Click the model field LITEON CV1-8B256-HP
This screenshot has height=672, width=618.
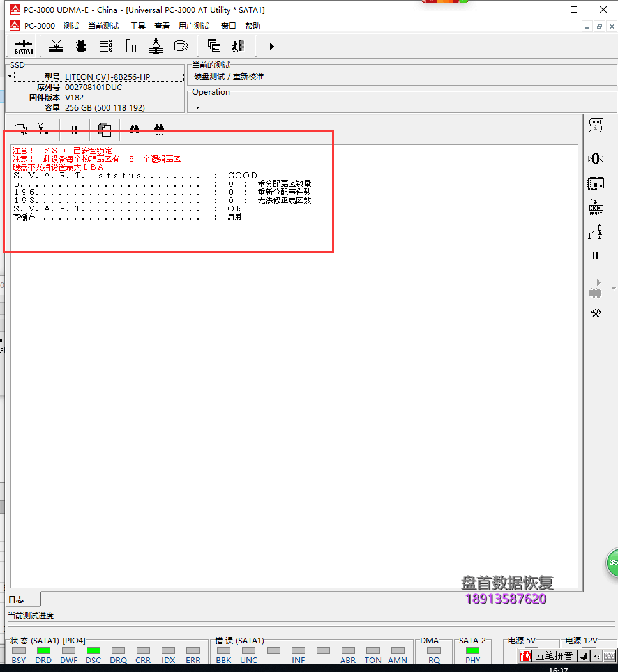(x=99, y=77)
